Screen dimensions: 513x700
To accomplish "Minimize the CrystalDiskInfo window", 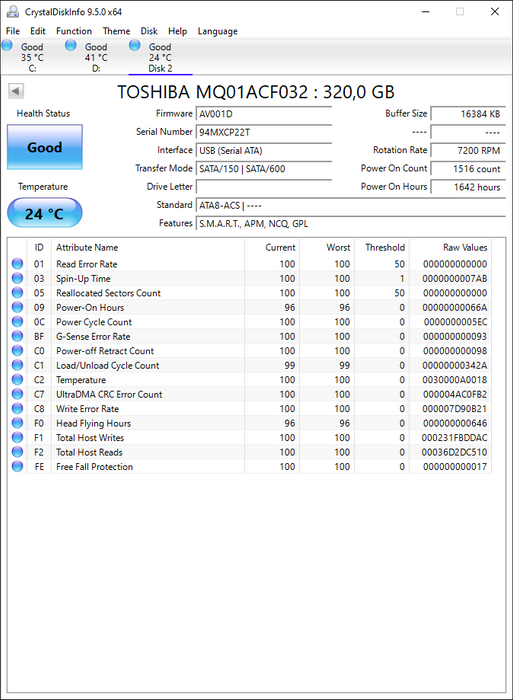I will click(x=425, y=12).
